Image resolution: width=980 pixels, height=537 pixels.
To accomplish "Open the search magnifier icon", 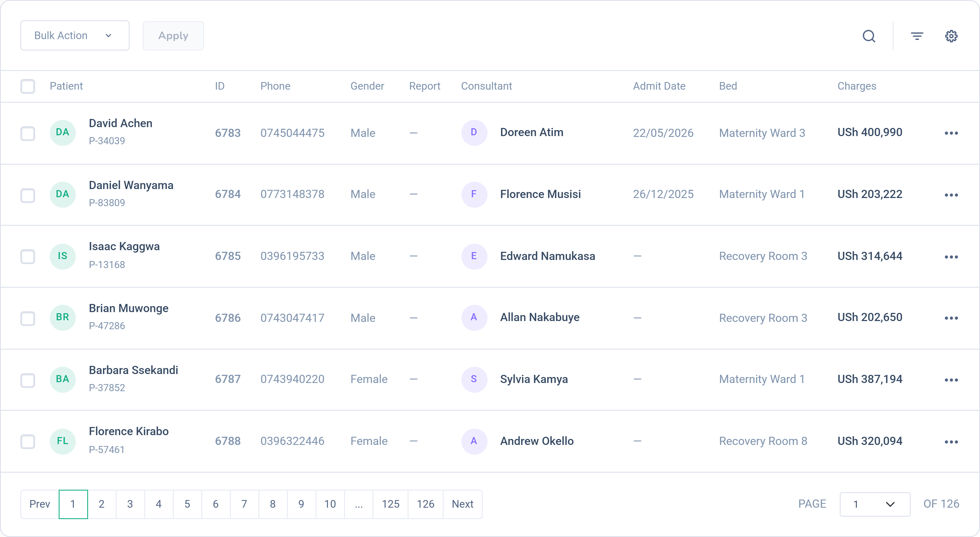I will pos(869,36).
